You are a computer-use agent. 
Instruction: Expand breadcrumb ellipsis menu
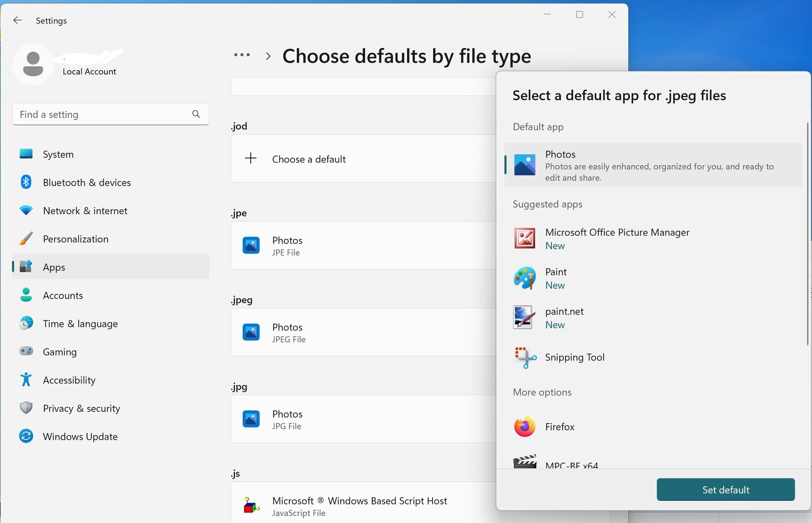pyautogui.click(x=242, y=55)
